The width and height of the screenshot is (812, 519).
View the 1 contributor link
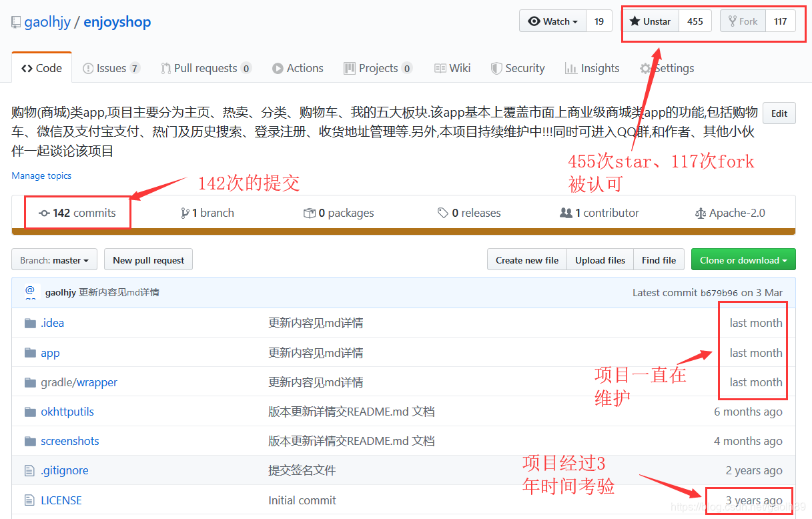[x=599, y=213]
